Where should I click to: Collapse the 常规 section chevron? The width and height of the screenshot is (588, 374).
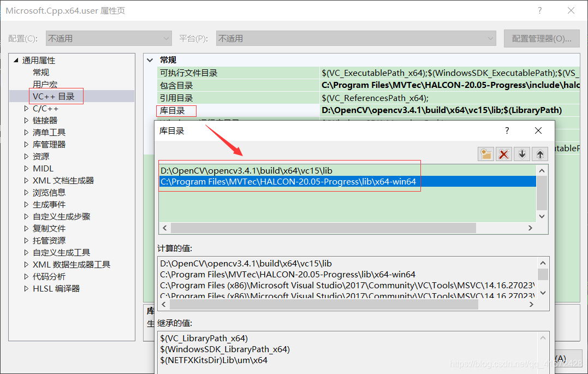pyautogui.click(x=150, y=60)
